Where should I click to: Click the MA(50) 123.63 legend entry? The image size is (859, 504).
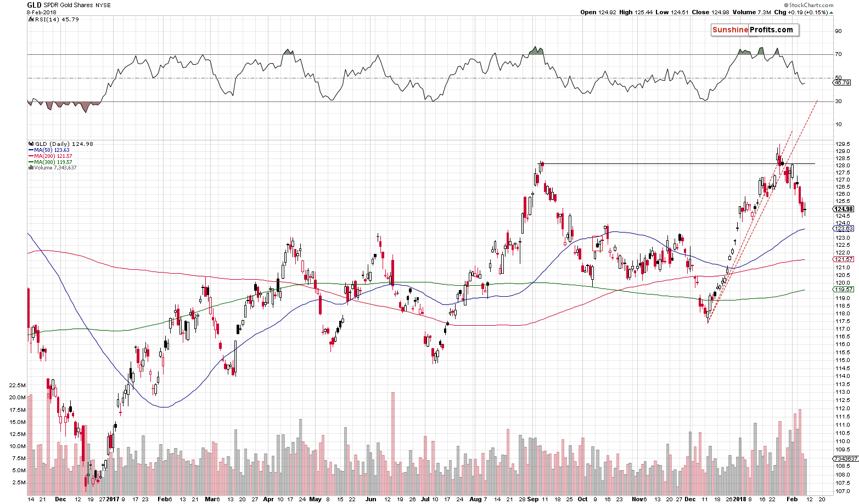[x=48, y=150]
